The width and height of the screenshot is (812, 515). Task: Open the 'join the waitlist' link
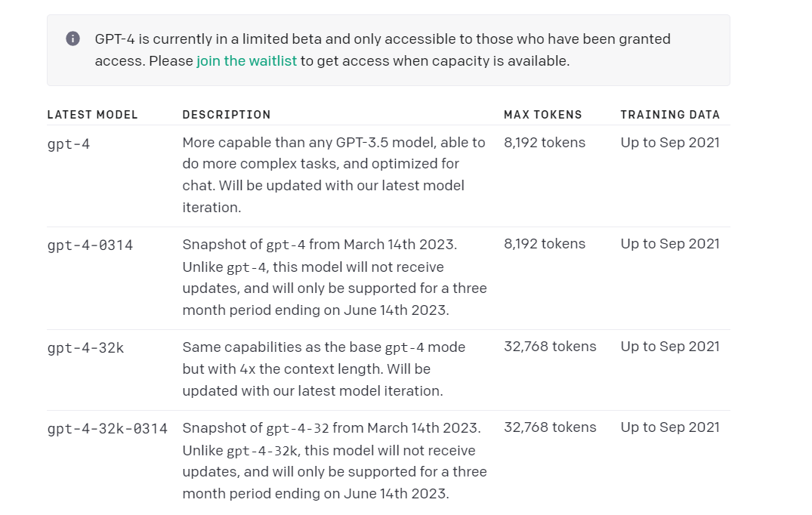coord(246,61)
